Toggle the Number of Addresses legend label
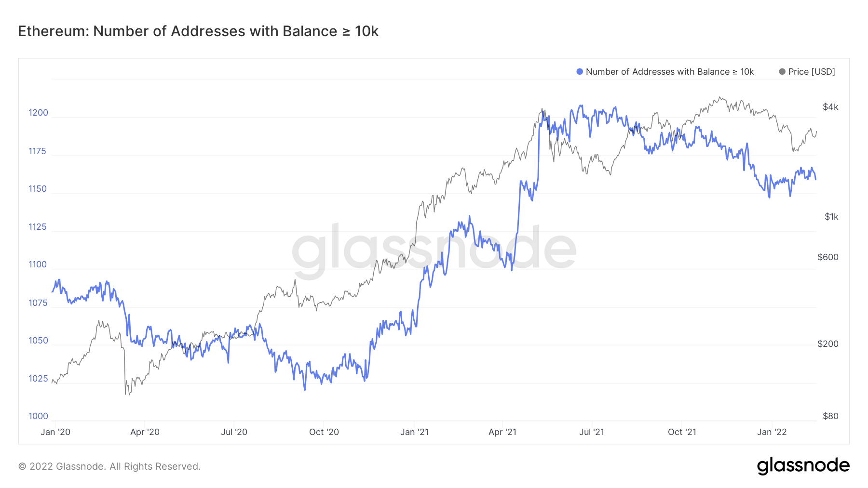The height and width of the screenshot is (488, 868). 669,72
